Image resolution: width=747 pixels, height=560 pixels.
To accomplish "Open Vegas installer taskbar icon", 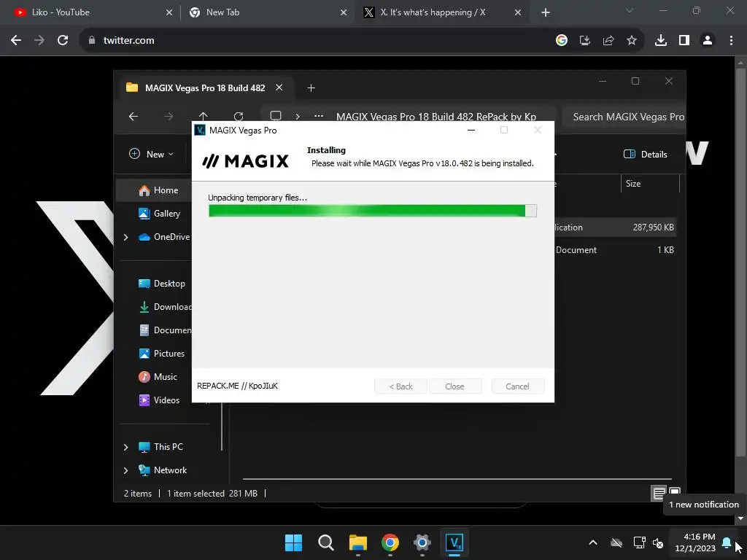I will pyautogui.click(x=454, y=542).
